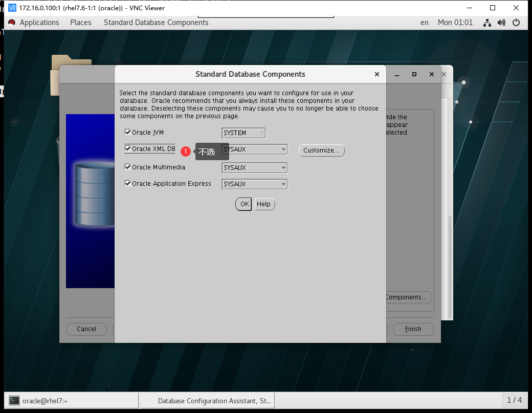
Task: Open the network connection status icon
Action: [x=487, y=23]
